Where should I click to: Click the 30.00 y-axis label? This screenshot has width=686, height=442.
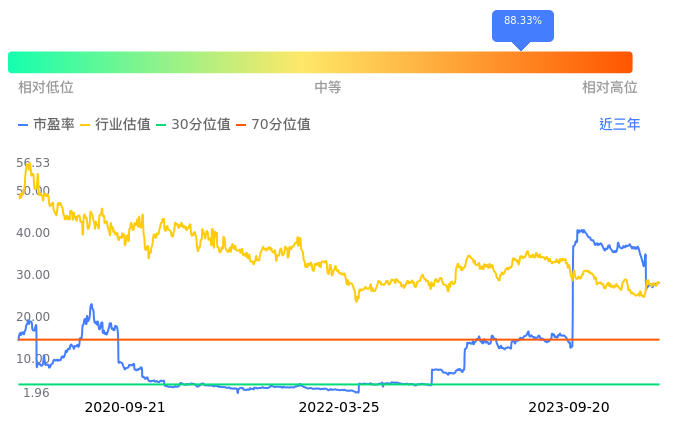[33, 275]
